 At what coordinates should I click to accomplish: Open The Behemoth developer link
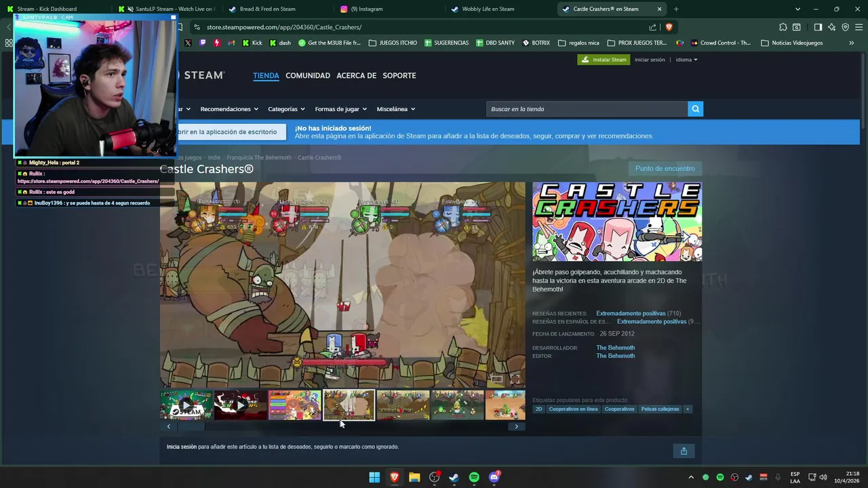click(x=616, y=348)
